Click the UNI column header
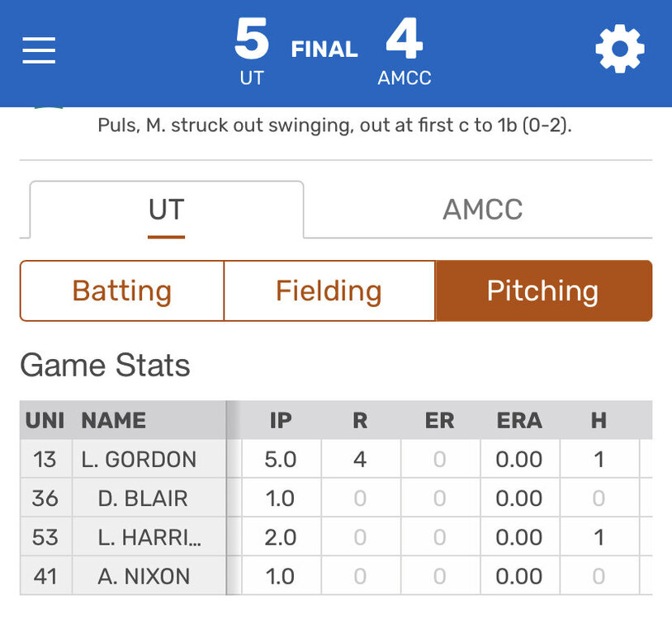Screen dimensions: 672x619 tap(45, 420)
